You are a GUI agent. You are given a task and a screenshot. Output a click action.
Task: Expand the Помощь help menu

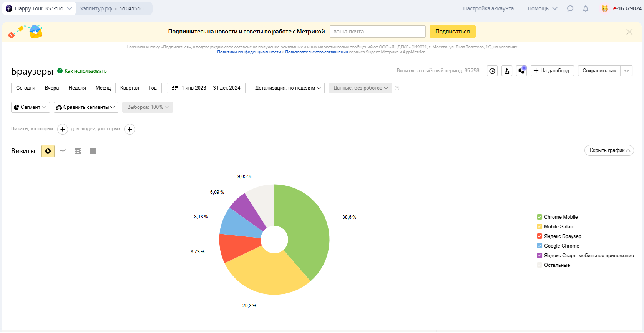542,8
